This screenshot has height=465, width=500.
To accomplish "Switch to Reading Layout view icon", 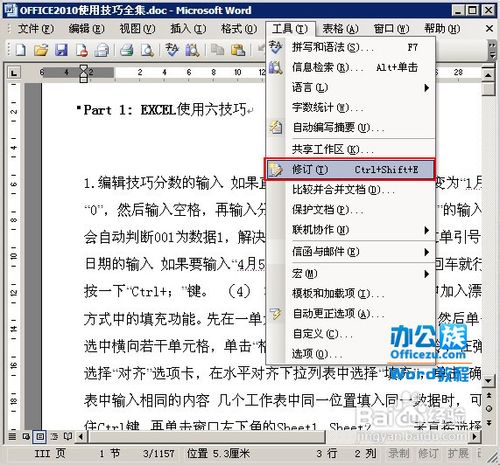I will tap(68, 436).
